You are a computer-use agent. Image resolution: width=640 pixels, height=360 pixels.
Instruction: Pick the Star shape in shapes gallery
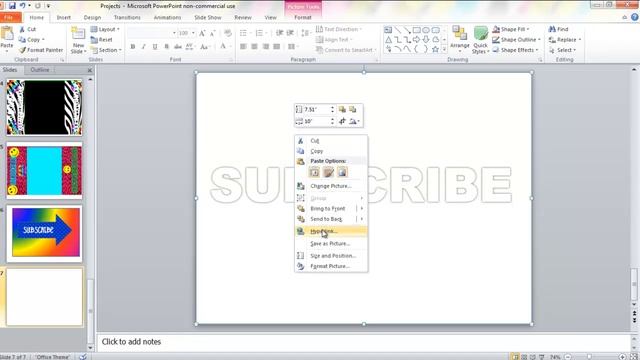[435, 49]
